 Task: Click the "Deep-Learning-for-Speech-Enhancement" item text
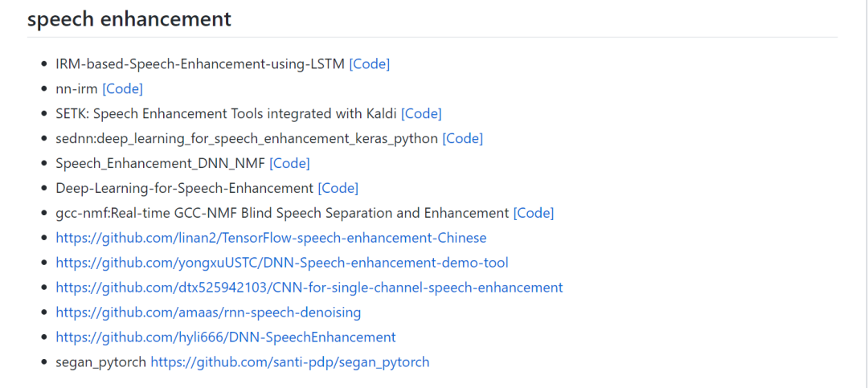(184, 188)
